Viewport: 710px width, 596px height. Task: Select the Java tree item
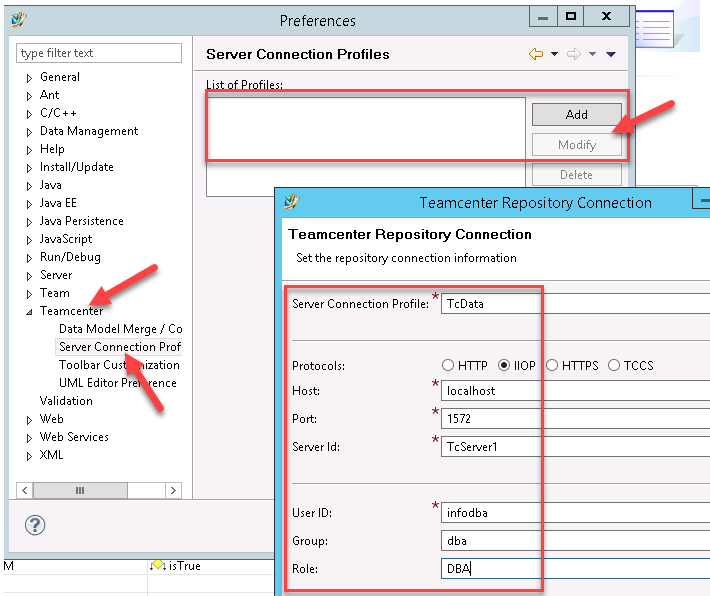coord(51,185)
